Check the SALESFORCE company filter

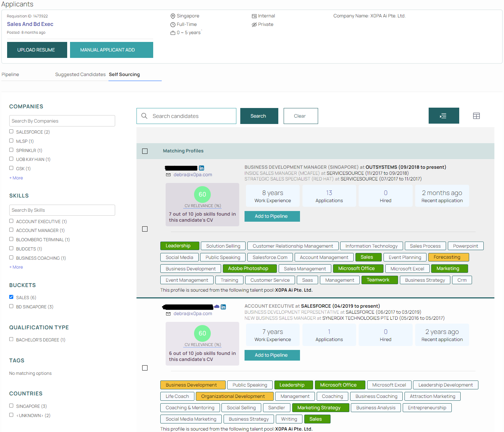11,131
